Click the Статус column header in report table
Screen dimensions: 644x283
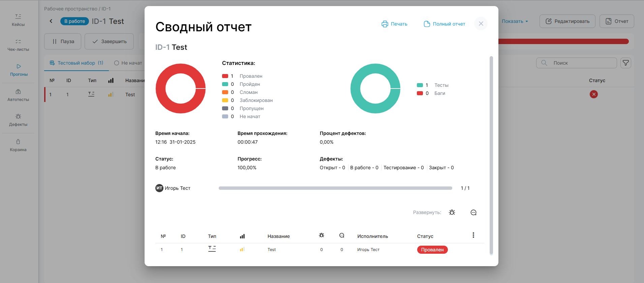(x=425, y=236)
